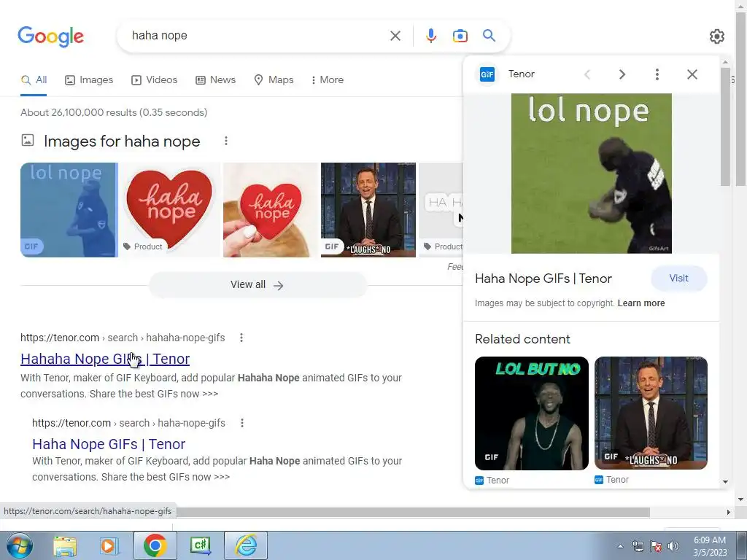Click the taskbar clock 6:09 AM
747x560 pixels.
[x=709, y=540]
